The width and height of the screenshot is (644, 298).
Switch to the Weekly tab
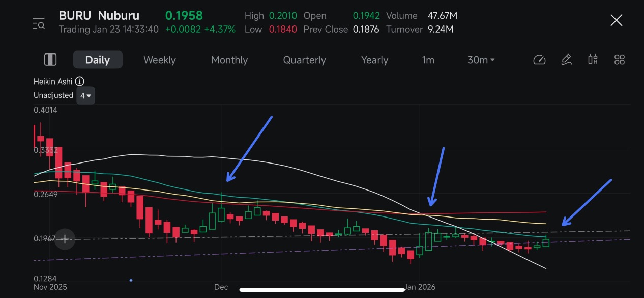pyautogui.click(x=159, y=60)
